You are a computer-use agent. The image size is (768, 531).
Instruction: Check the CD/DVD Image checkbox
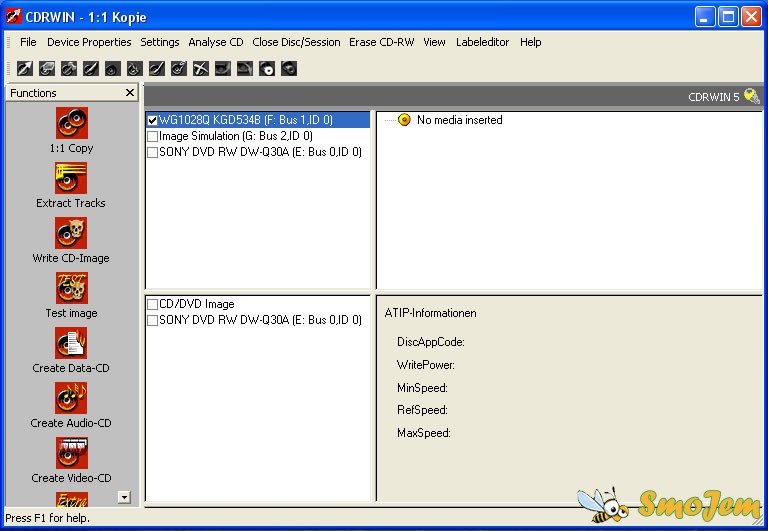(152, 304)
